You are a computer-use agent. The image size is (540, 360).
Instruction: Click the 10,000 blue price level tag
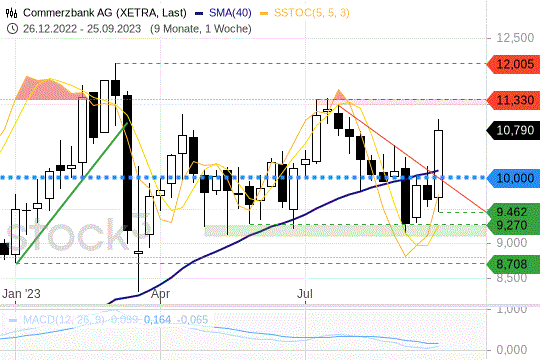513,178
